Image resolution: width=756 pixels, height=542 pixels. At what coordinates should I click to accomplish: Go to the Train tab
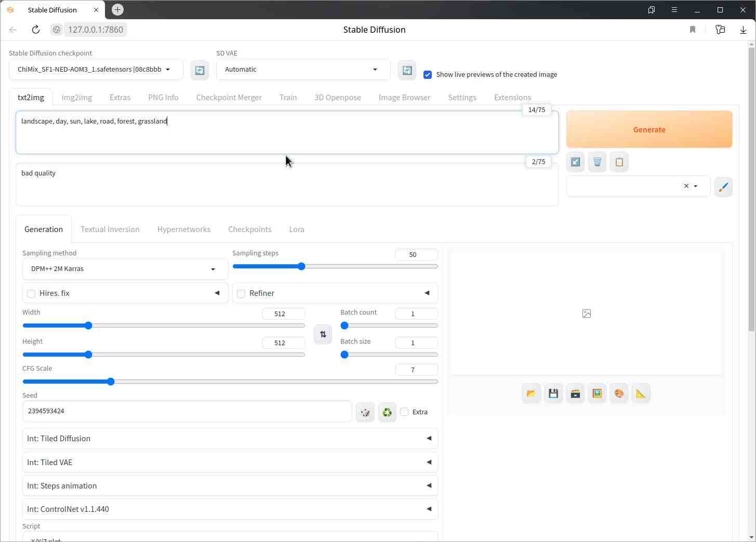click(x=288, y=98)
